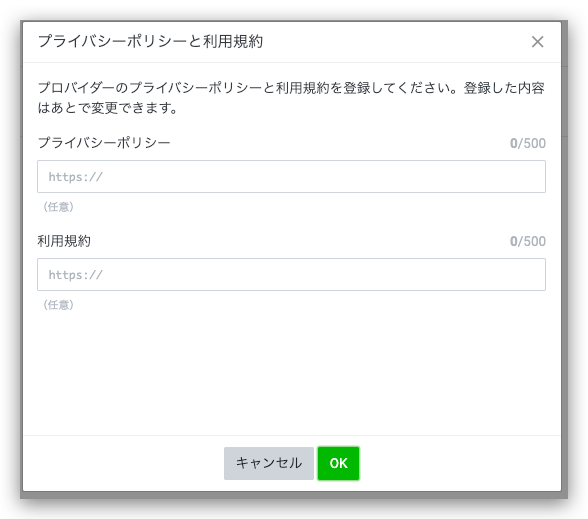588x519 pixels.
Task: Click the text はあとで変更できます。
Action: tap(108, 108)
